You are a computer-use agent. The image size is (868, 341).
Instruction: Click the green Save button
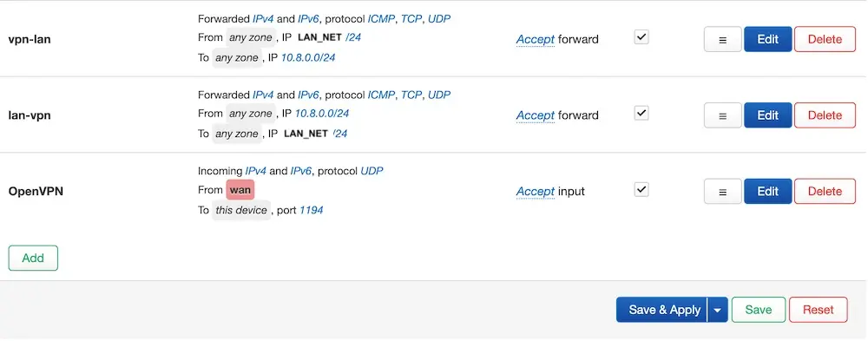point(759,310)
